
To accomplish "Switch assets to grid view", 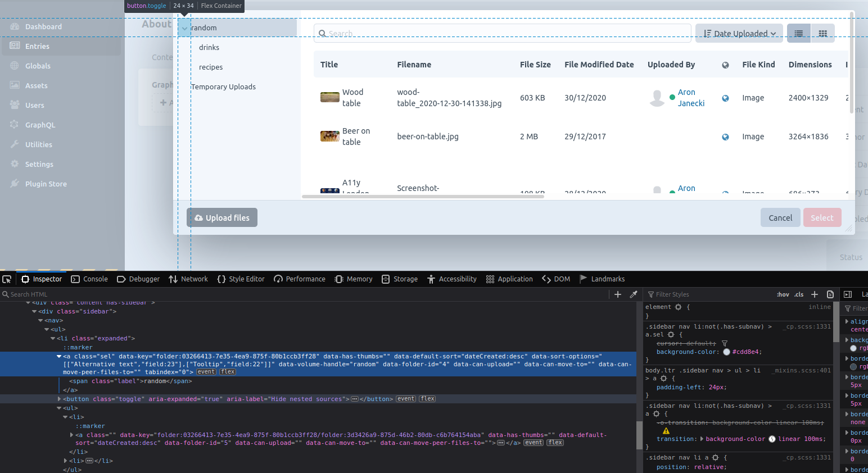I will click(x=822, y=33).
